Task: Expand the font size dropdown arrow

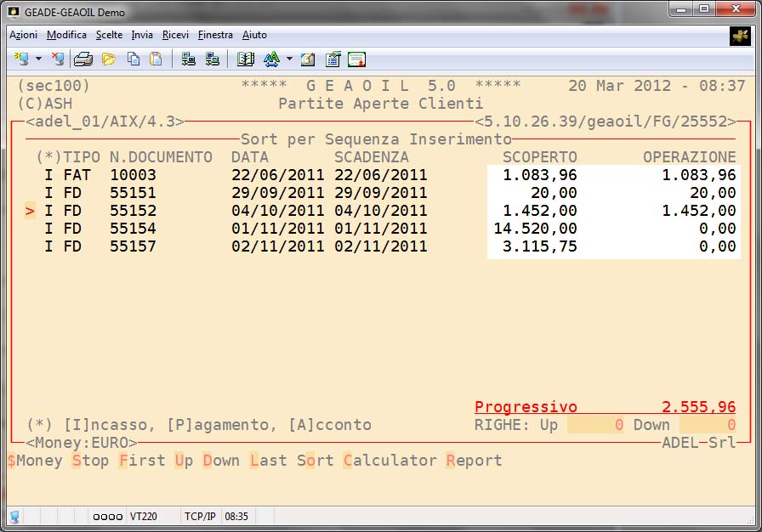Action: [x=289, y=59]
